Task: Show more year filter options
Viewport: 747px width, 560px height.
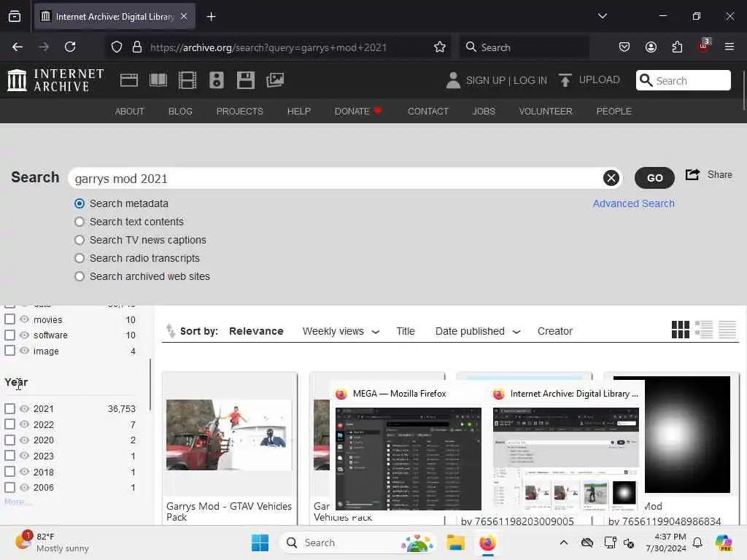Action: pyautogui.click(x=18, y=502)
